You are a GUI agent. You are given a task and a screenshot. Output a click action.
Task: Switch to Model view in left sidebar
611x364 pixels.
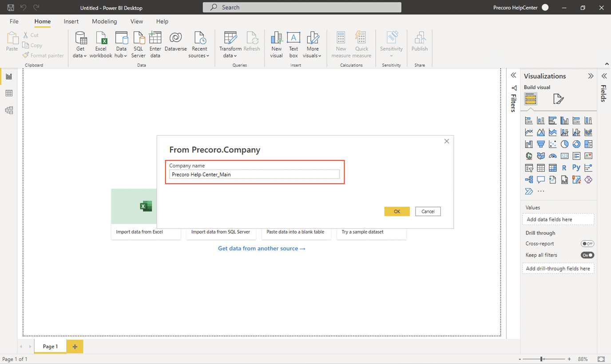pos(8,110)
